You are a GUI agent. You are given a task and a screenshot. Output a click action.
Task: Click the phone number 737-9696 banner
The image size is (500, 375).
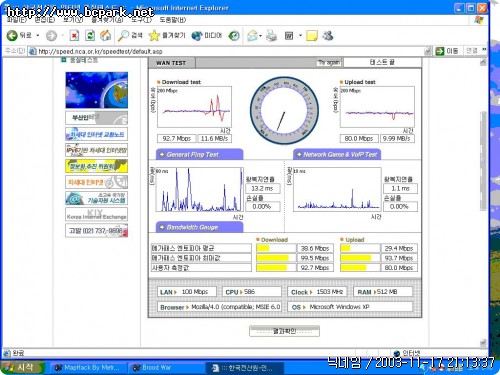tap(97, 231)
